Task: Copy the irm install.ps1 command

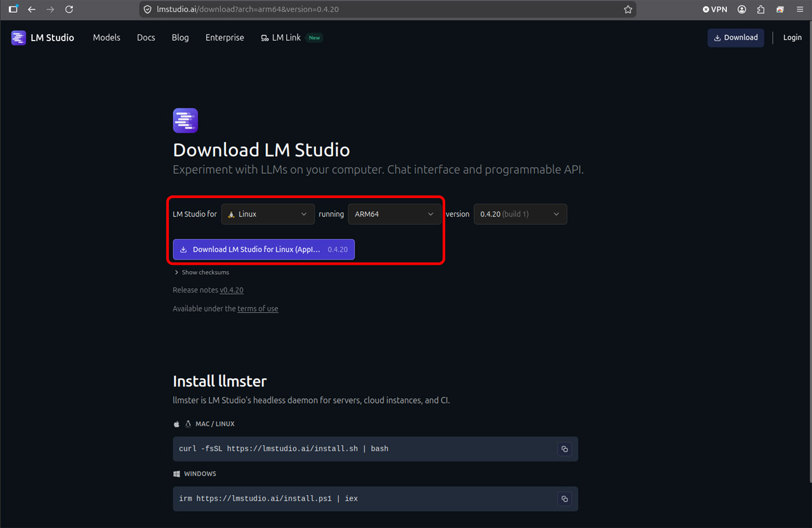Action: click(565, 499)
